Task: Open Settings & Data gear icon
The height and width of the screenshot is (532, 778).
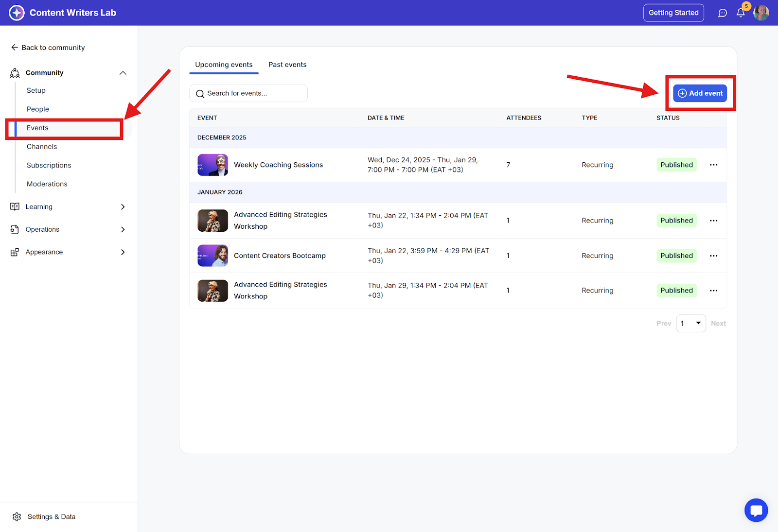Action: pos(17,516)
